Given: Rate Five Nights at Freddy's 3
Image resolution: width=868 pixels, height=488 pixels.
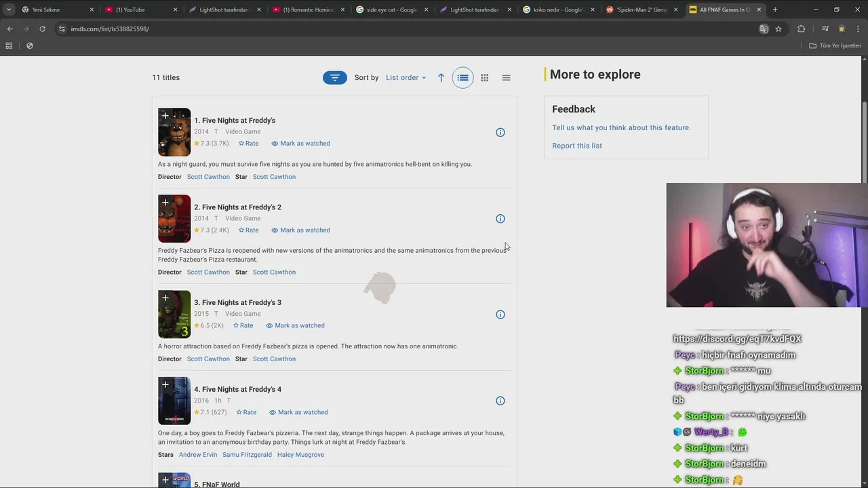Looking at the screenshot, I should coord(243,325).
